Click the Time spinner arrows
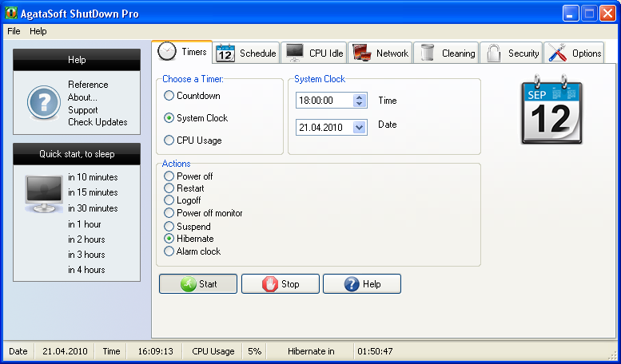The width and height of the screenshot is (621, 364). (x=359, y=101)
